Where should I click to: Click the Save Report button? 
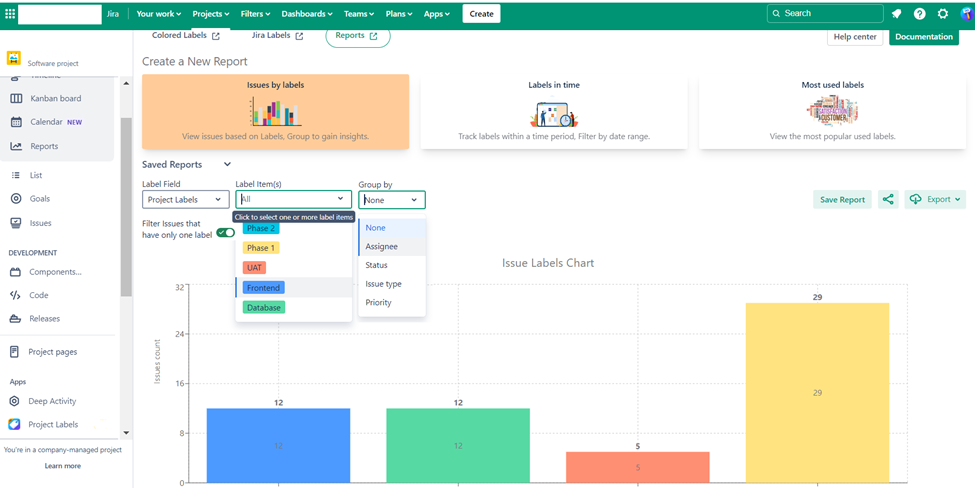843,200
